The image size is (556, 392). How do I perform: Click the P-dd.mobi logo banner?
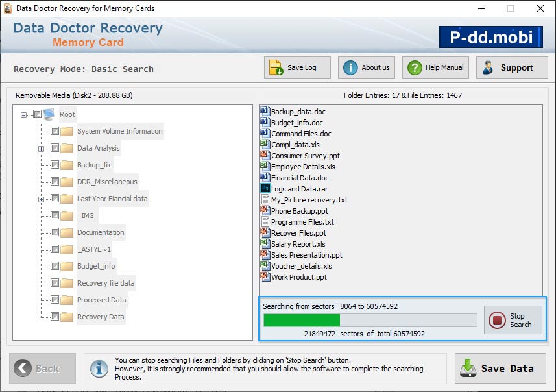(x=490, y=37)
